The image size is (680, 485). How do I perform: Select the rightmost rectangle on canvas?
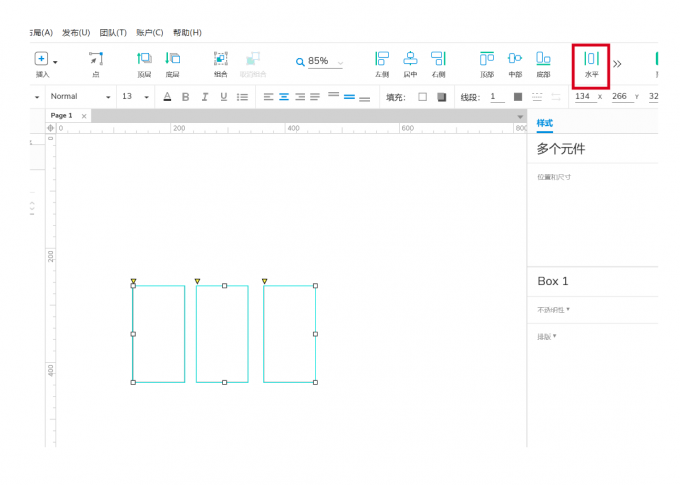point(289,334)
